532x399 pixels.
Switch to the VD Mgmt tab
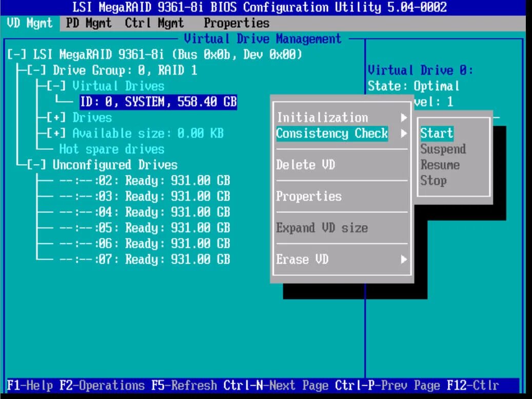pos(30,24)
